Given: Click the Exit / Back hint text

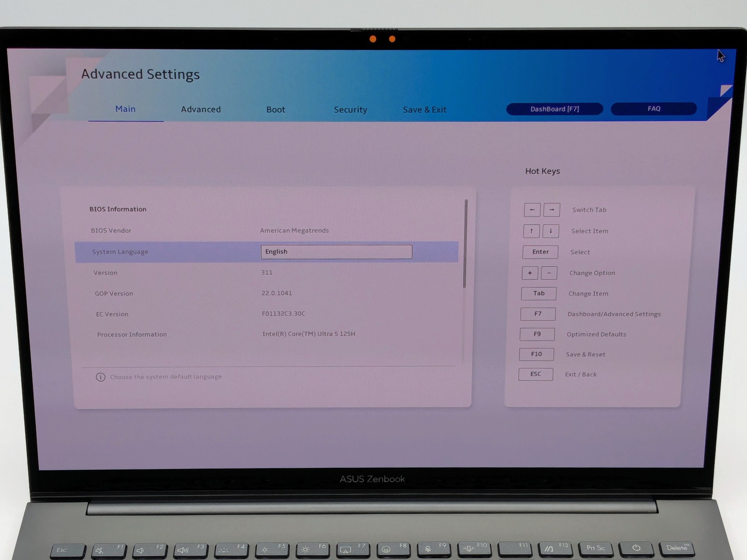Looking at the screenshot, I should (581, 374).
